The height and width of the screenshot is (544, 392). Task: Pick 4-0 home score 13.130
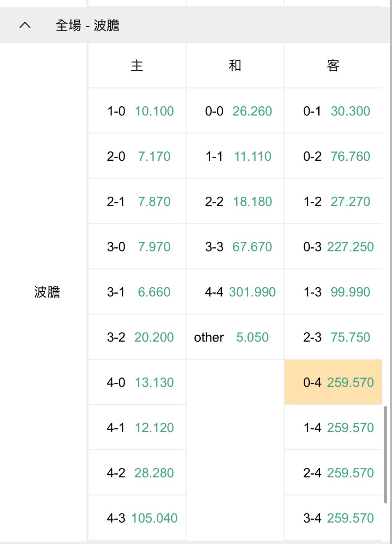137,382
